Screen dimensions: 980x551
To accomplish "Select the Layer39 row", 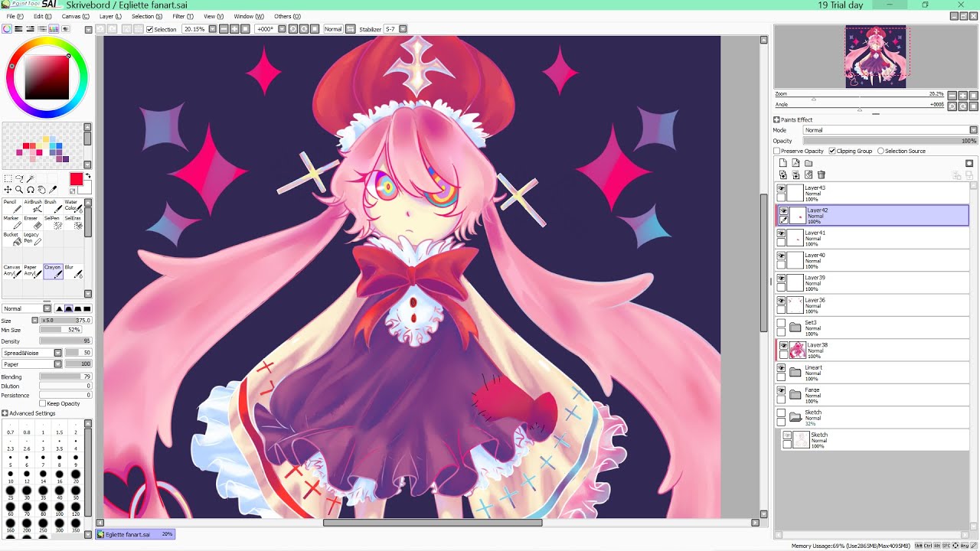I will (873, 282).
